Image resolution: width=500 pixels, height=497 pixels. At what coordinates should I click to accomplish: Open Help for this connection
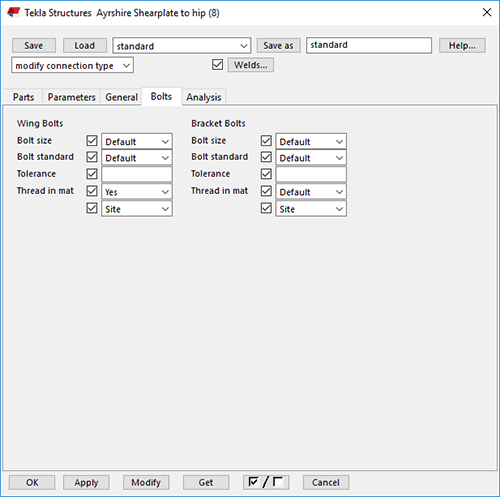click(x=462, y=45)
